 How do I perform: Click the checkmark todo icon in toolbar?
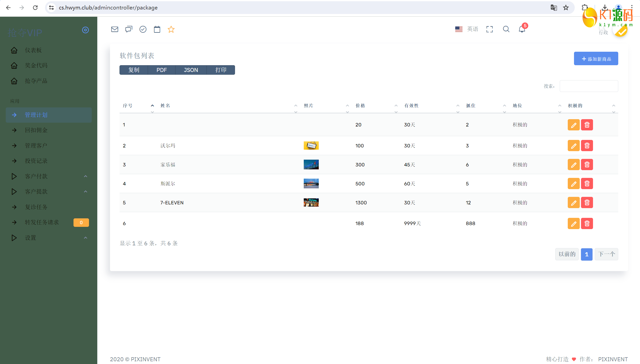click(143, 29)
